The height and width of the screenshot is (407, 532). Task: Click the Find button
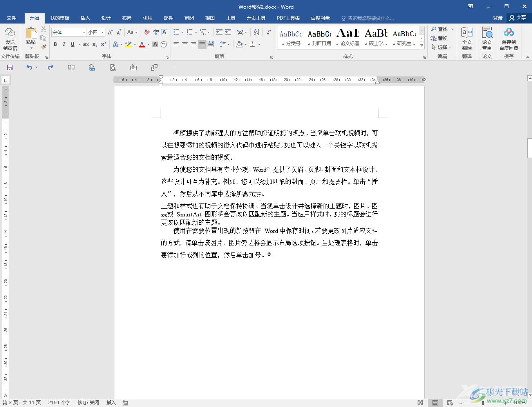pos(440,29)
